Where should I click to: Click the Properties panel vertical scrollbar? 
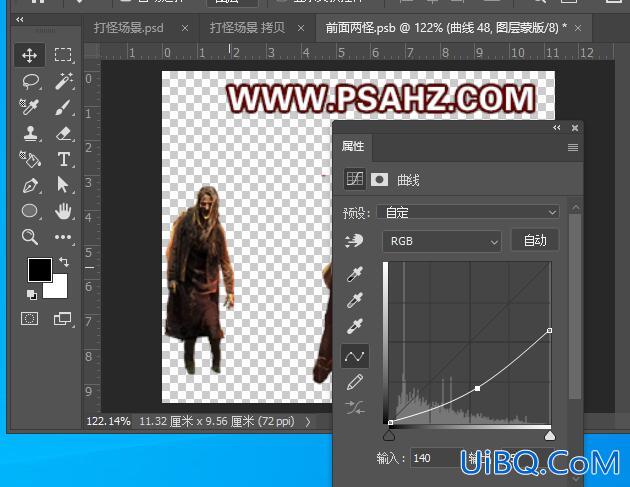click(575, 305)
